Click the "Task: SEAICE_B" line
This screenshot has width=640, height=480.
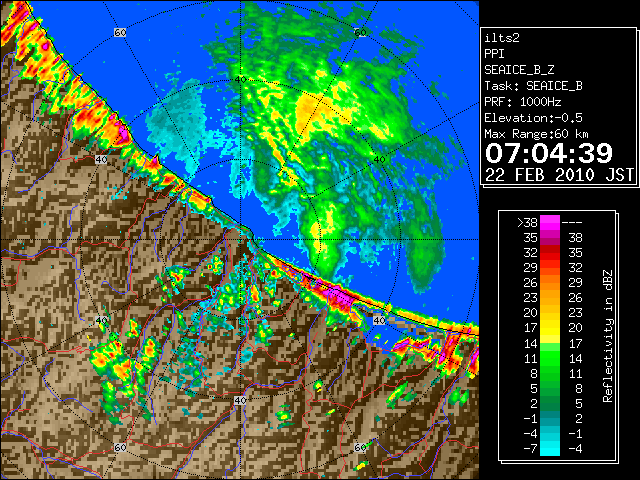533,86
